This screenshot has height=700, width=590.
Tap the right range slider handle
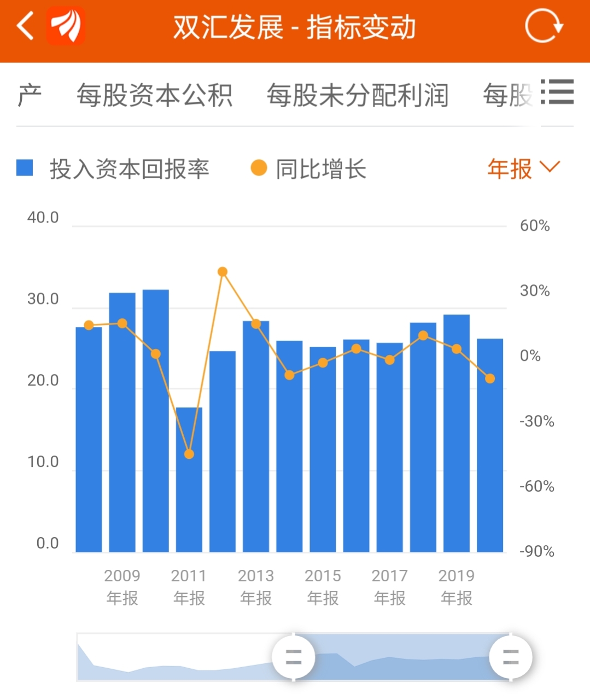coord(511,658)
